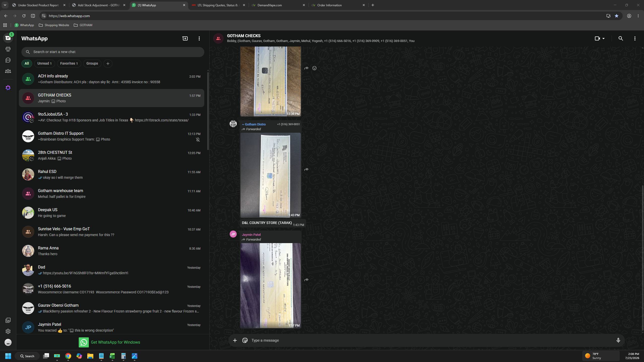Expand the video call dropdown arrow
644x362 pixels.
pos(603,38)
